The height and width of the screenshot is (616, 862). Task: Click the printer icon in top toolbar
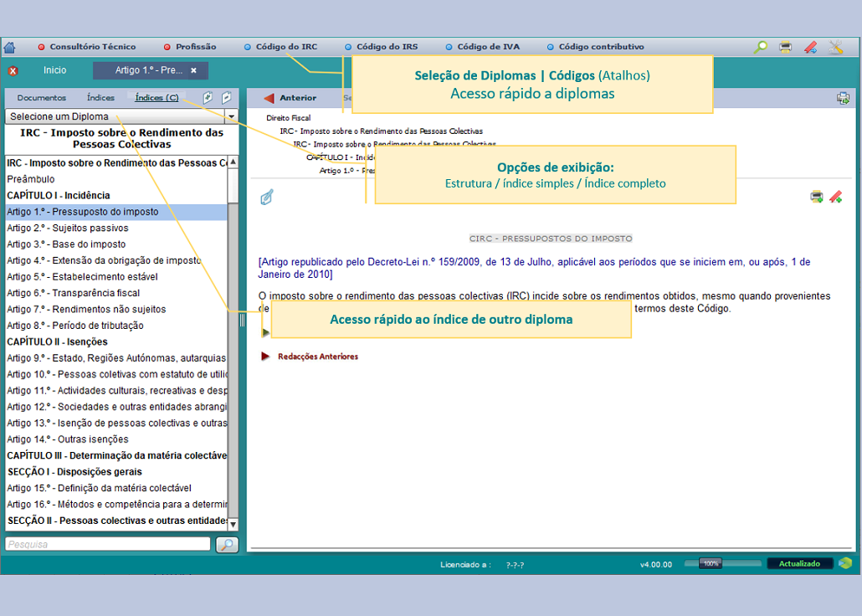(786, 48)
